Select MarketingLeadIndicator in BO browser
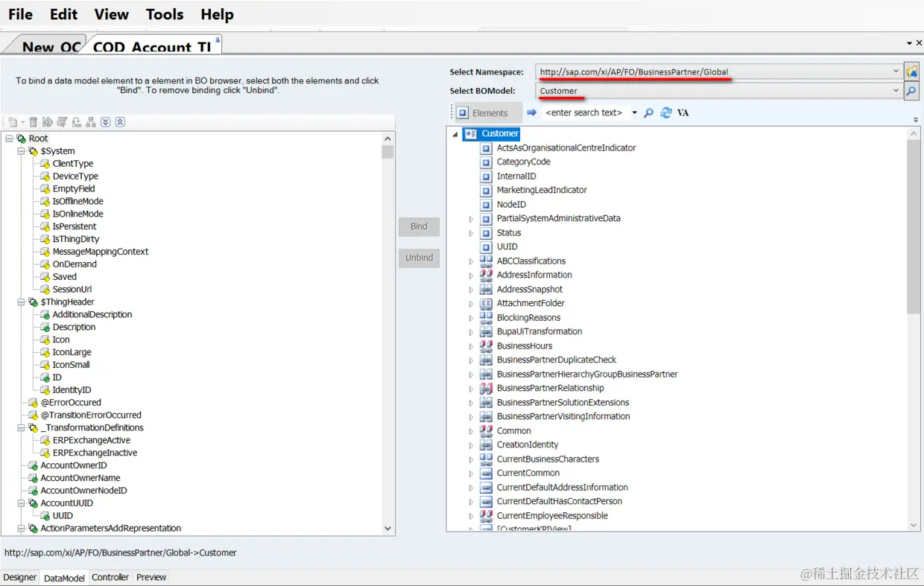The width and height of the screenshot is (924, 586). (x=542, y=190)
